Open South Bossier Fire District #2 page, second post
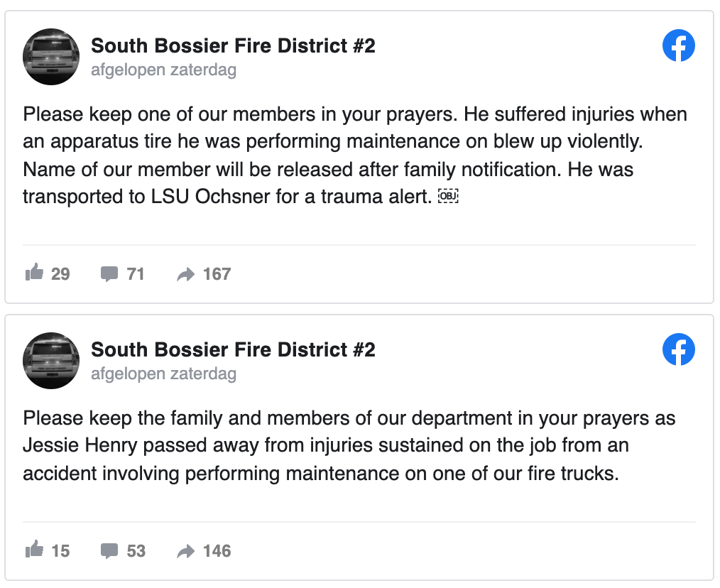Screen dimensions: 720x588 click(233, 350)
